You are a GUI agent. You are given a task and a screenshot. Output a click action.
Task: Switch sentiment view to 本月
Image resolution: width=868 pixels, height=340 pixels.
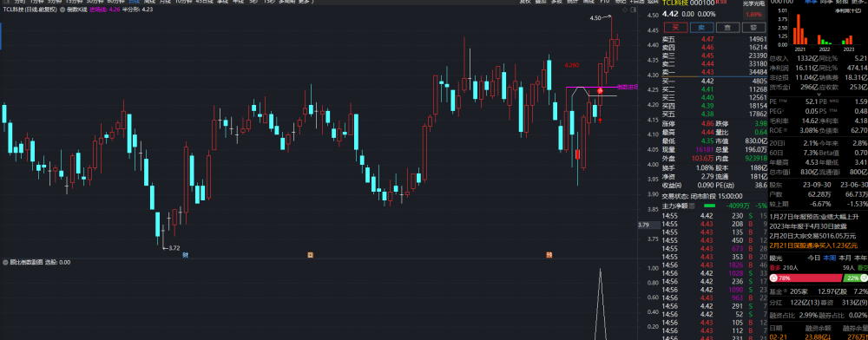point(845,258)
